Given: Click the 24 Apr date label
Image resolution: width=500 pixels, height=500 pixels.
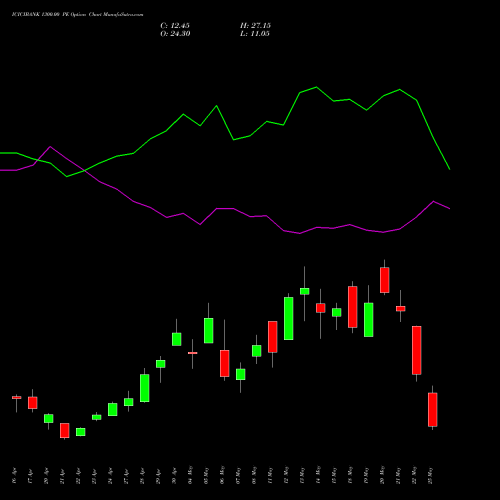Looking at the screenshot, I should 110,476.
